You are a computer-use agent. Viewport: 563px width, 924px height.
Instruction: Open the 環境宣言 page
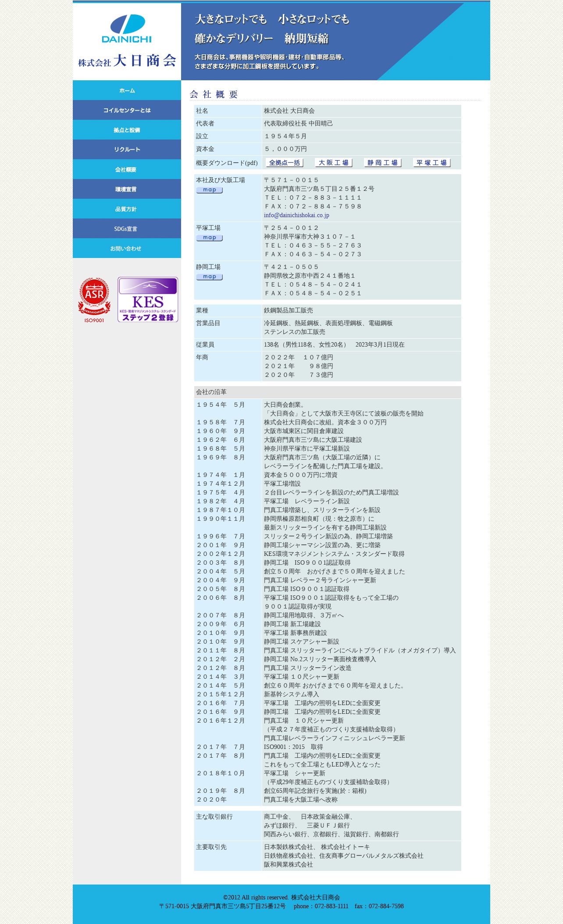(127, 189)
